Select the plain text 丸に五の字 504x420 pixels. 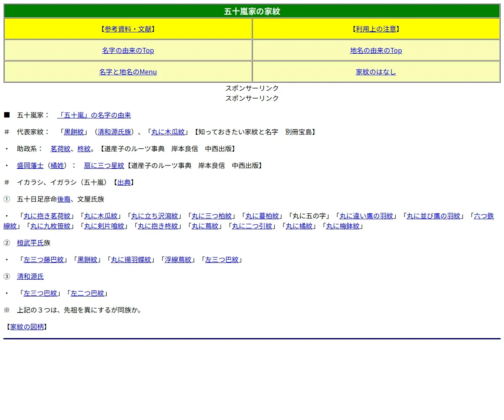click(x=309, y=216)
